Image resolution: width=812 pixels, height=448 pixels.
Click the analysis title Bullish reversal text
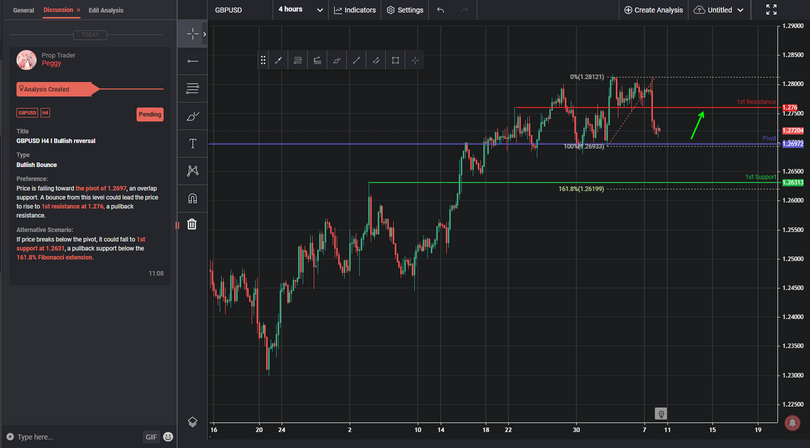[x=56, y=141]
